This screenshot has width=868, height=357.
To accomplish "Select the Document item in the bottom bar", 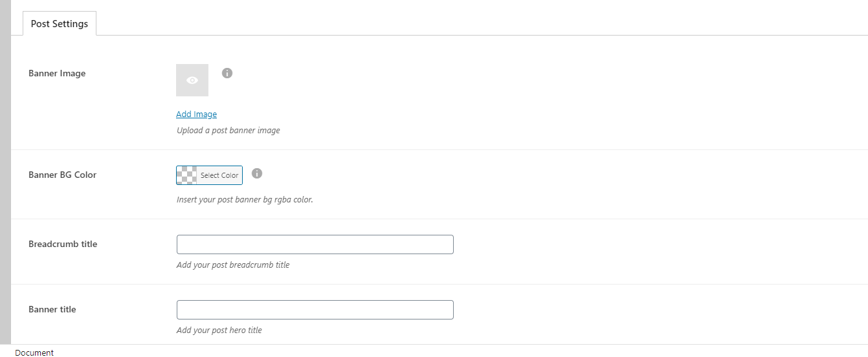I will coord(34,352).
